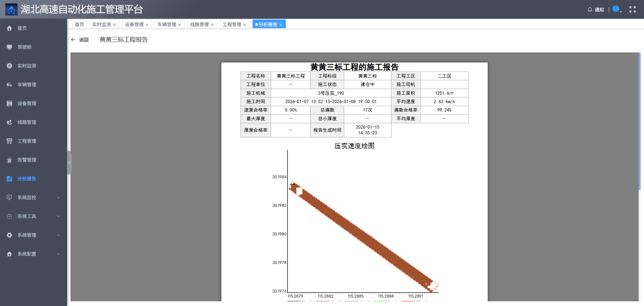644x306 pixels.
Task: Click the fullscreen toggle icon at top right
Action: tap(633, 9)
